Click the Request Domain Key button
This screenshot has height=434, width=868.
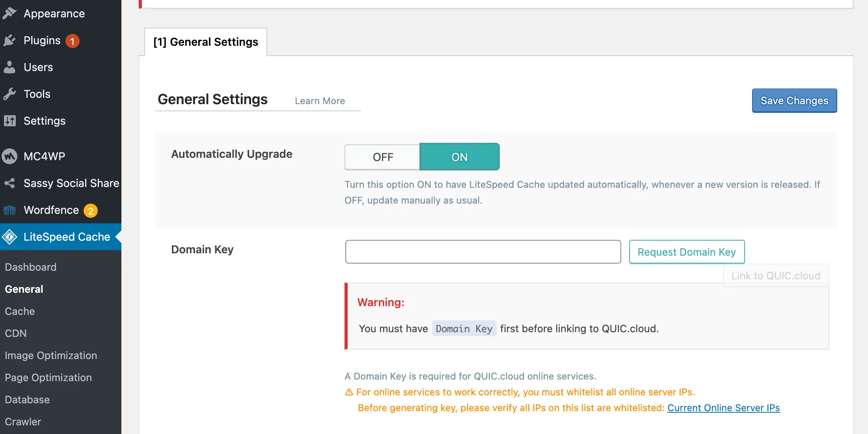(687, 252)
